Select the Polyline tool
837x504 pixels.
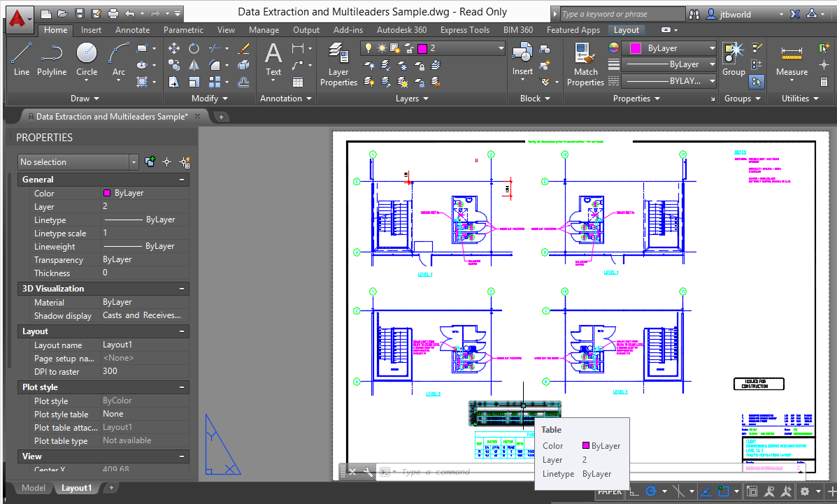[x=51, y=59]
